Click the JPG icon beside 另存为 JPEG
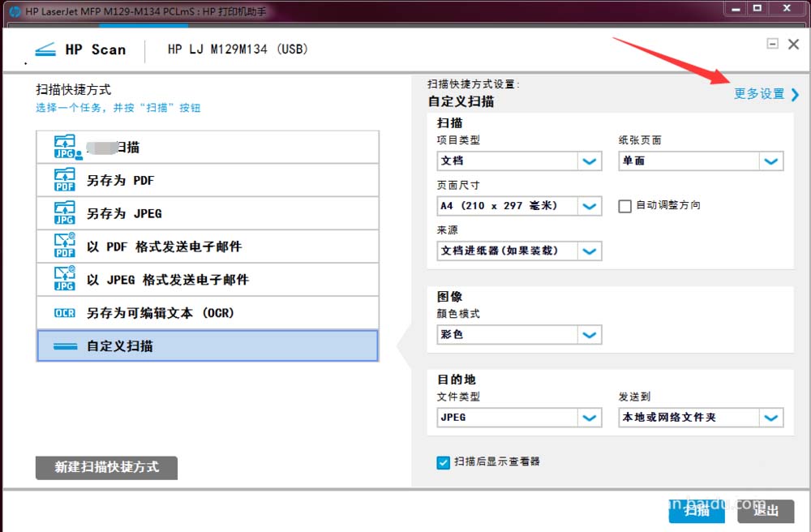 pos(65,213)
